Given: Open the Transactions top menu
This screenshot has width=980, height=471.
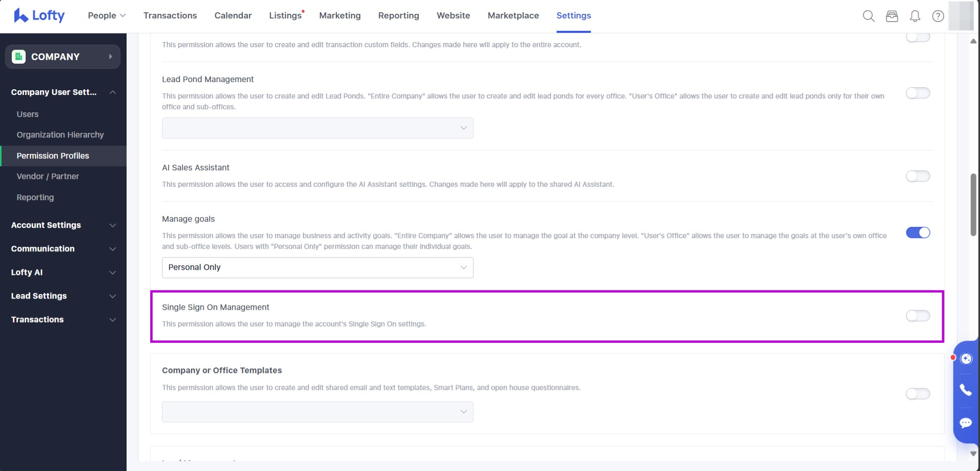Looking at the screenshot, I should point(170,15).
